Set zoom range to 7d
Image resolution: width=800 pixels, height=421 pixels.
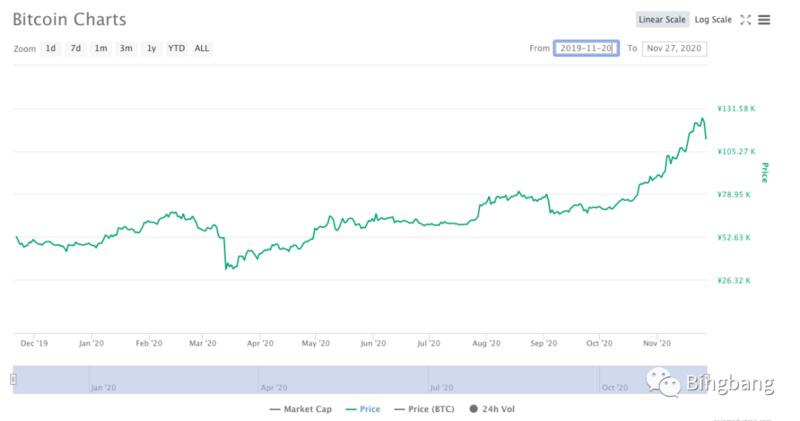pos(76,48)
